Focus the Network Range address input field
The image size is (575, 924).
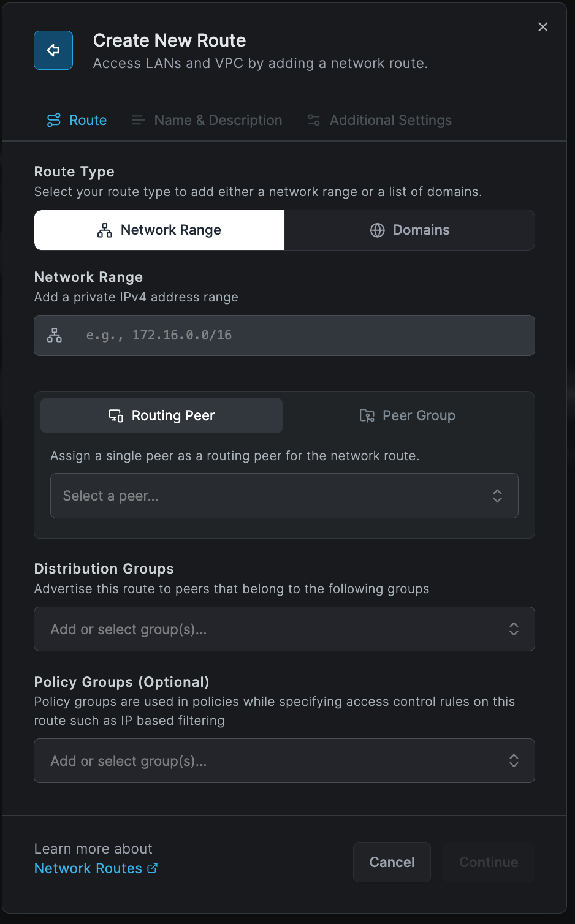click(303, 336)
